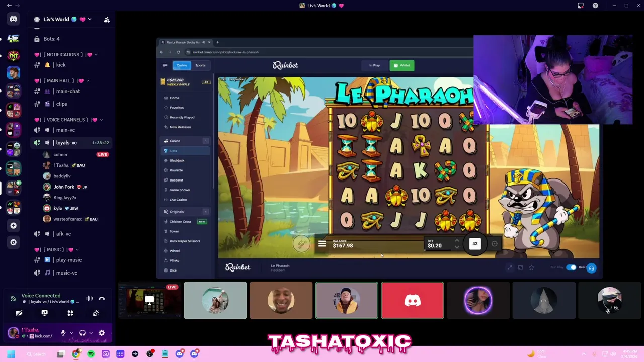This screenshot has width=644, height=362.
Task: Toggle noise suppression in Voice Connected panel
Action: (x=90, y=299)
